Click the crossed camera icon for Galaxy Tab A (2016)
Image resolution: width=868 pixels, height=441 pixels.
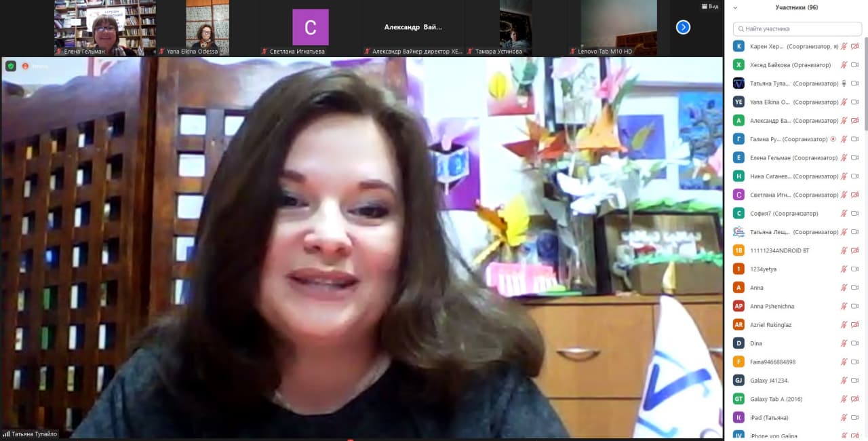point(855,399)
